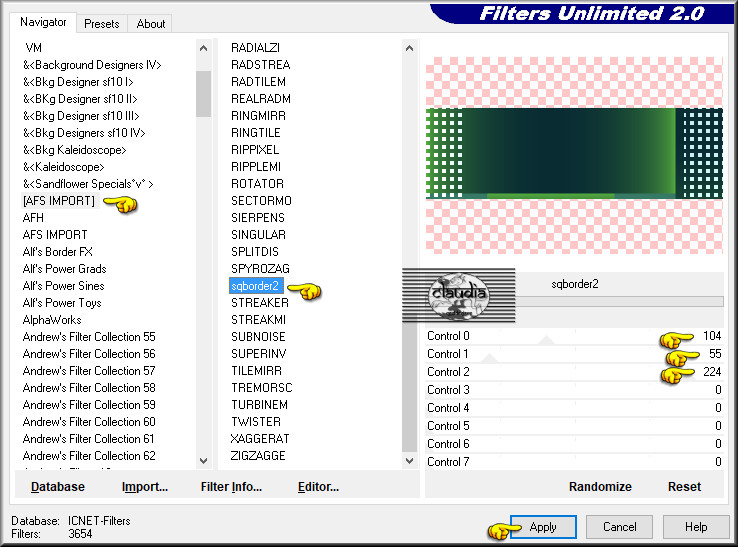
Task: Select &<Bkg Designer sf10 III> category
Action: pyautogui.click(x=81, y=116)
